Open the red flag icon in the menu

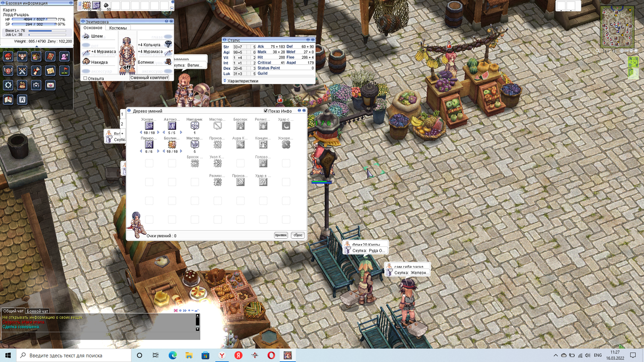tap(64, 71)
